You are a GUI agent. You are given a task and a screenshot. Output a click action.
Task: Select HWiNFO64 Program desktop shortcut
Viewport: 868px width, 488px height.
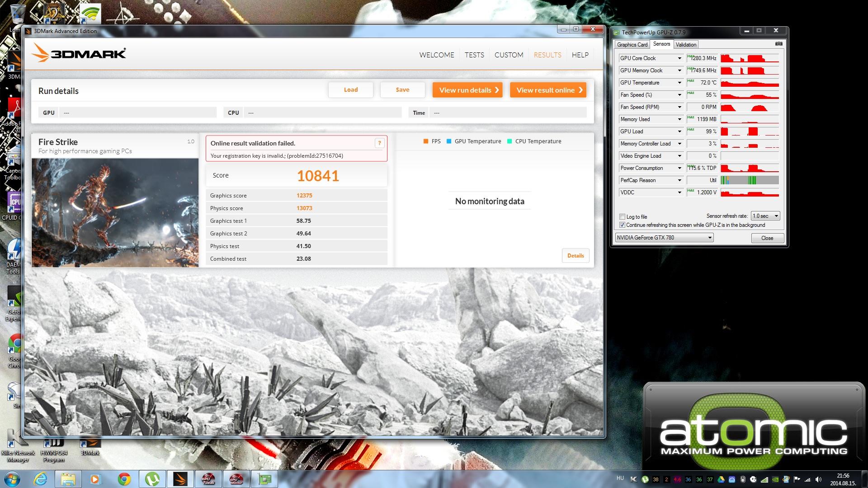54,450
